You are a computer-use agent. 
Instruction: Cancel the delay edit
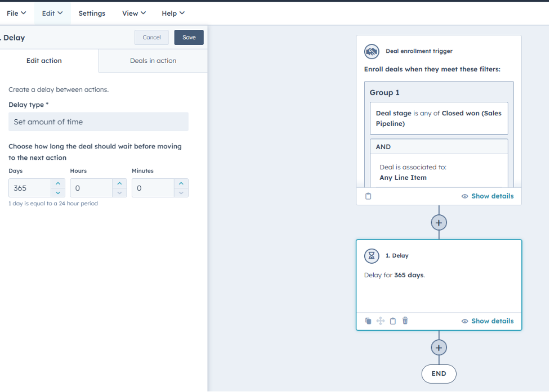tap(151, 37)
